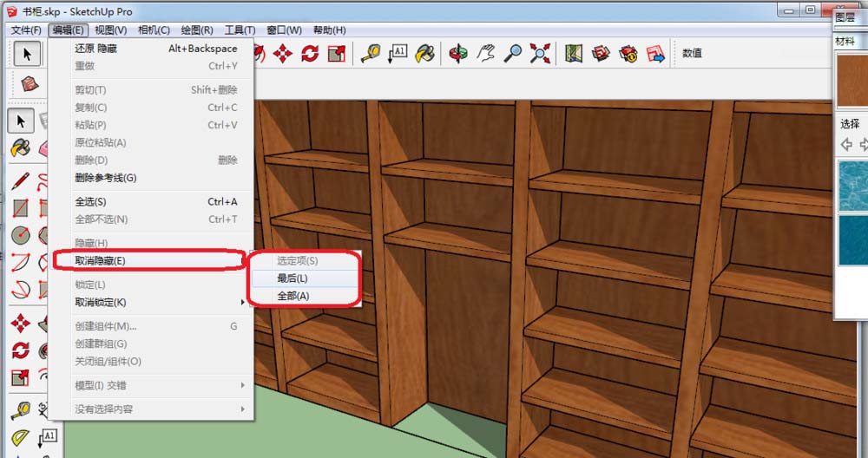
Task: Select the Pan hand tool
Action: [x=485, y=54]
